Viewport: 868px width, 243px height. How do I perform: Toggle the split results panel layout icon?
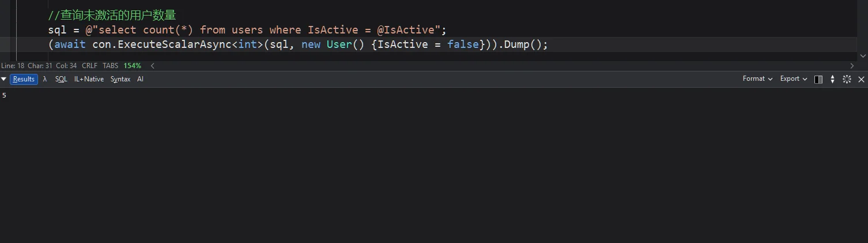[818, 79]
